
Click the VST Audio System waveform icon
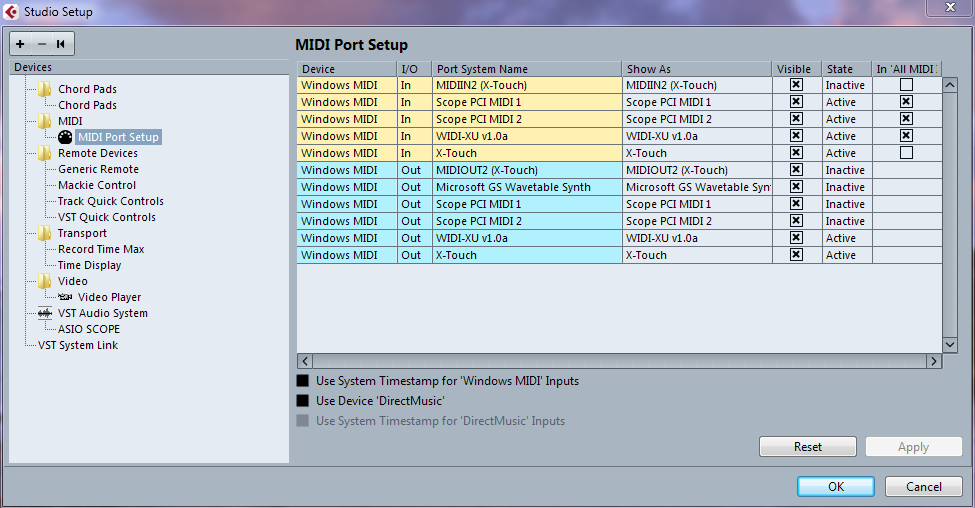pos(45,313)
